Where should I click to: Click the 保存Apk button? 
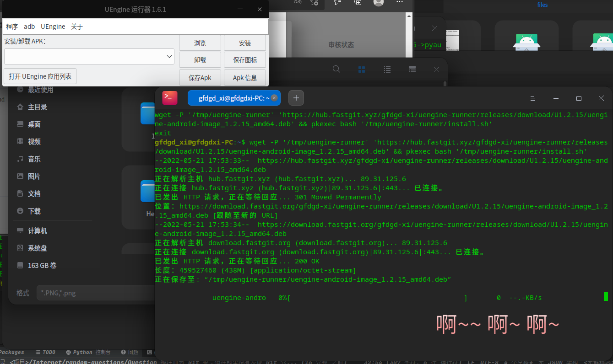pos(200,78)
